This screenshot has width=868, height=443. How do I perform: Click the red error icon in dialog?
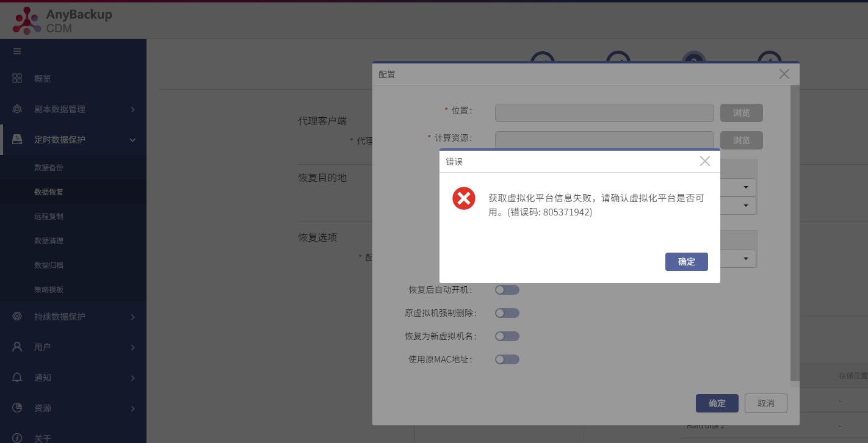point(464,198)
